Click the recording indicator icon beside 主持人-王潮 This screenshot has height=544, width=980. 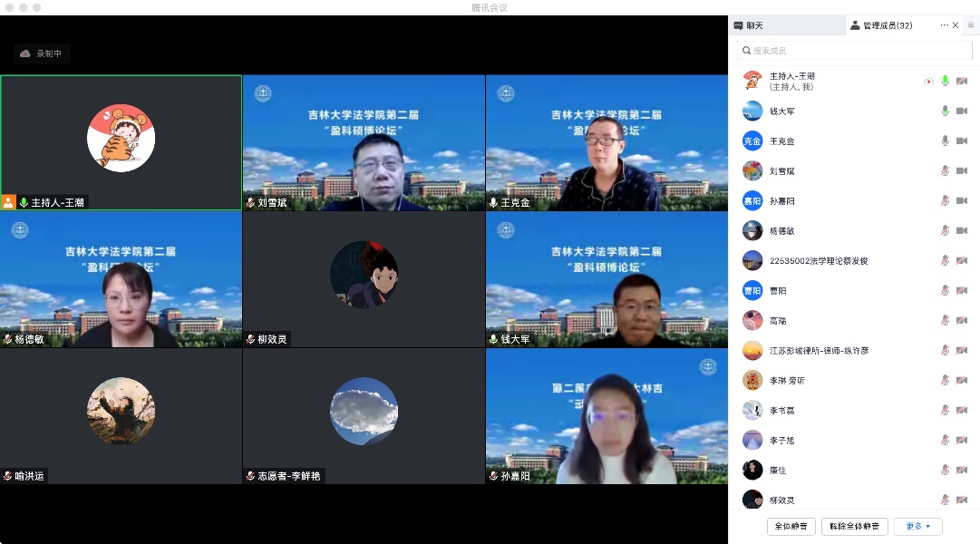click(928, 82)
